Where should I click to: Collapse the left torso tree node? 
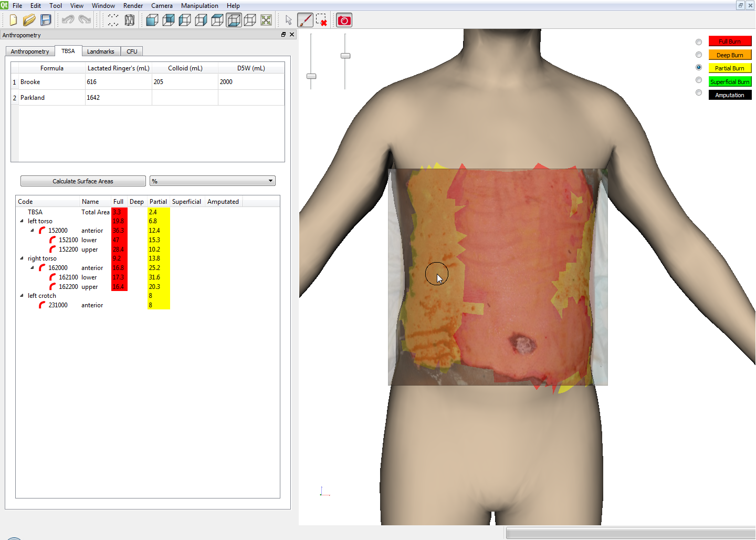tap(22, 221)
